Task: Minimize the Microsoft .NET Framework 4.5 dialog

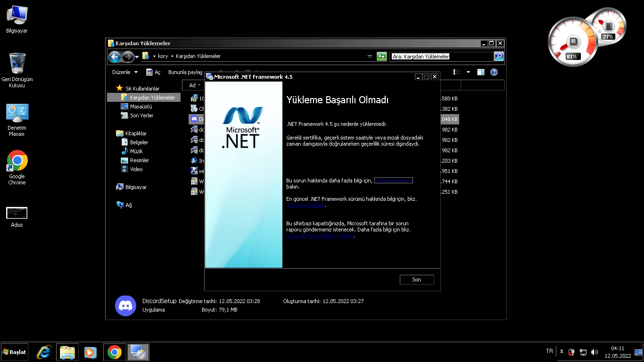Action: (418, 77)
